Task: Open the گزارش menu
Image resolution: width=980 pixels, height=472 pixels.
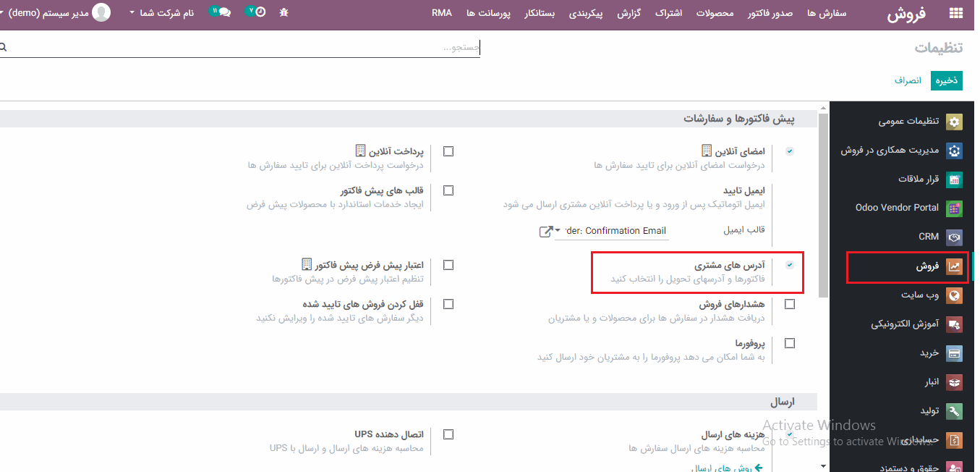Action: 629,13
